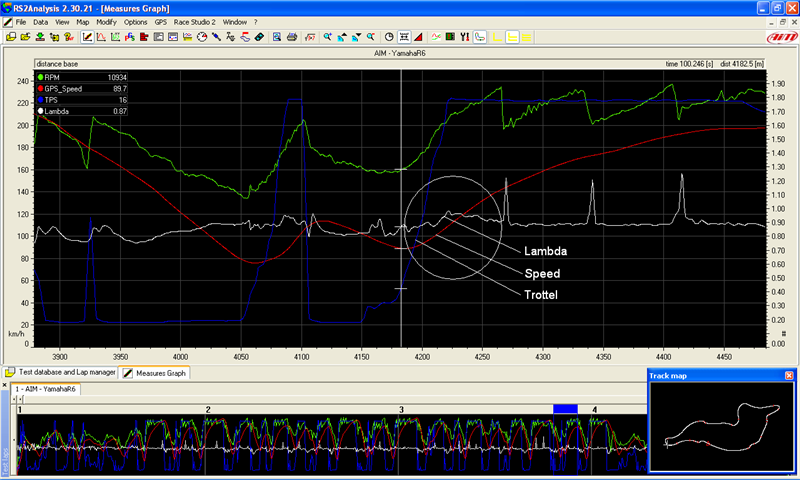The width and height of the screenshot is (800, 480).
Task: Click the math square-root channel icon
Action: coord(310,37)
